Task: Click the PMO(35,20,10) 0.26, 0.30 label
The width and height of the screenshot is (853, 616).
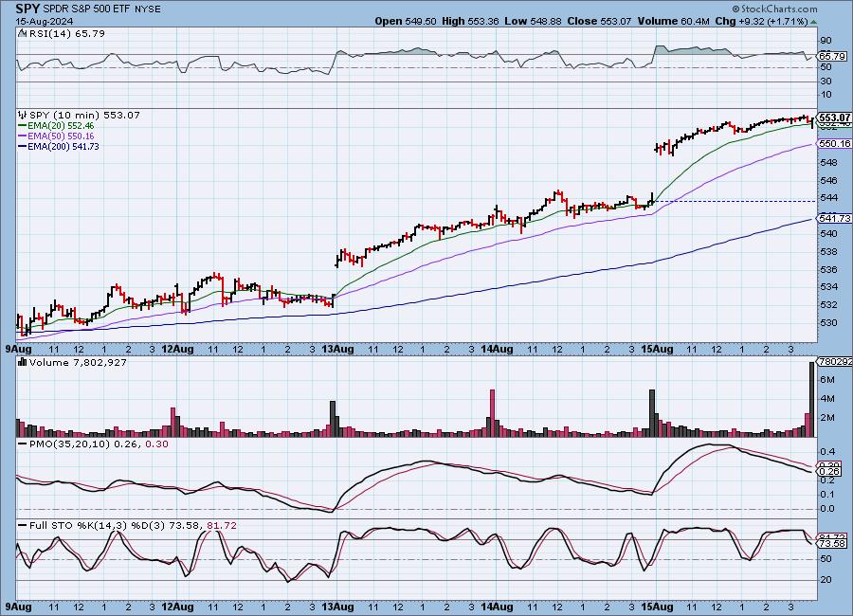Action: (99, 444)
